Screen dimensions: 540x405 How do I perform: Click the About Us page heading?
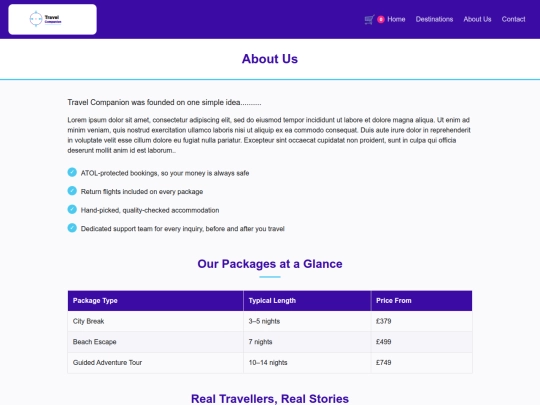coord(270,59)
